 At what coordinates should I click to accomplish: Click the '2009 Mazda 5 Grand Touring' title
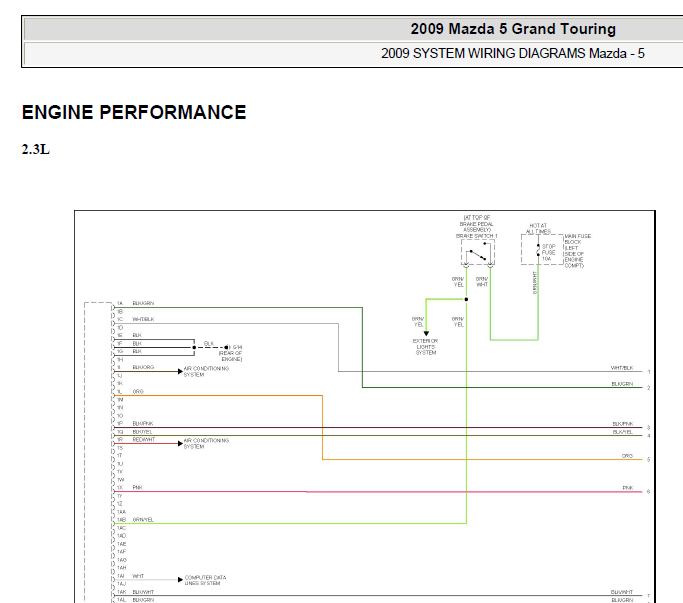pyautogui.click(x=513, y=29)
